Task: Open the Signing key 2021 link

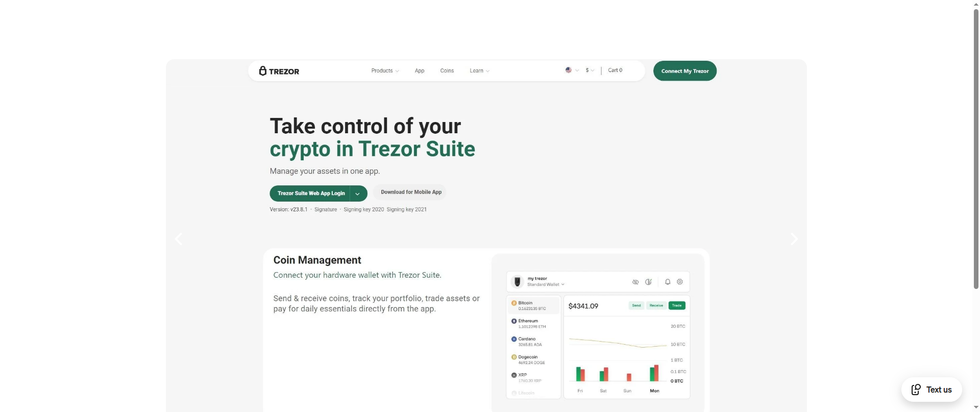Action: pos(407,210)
